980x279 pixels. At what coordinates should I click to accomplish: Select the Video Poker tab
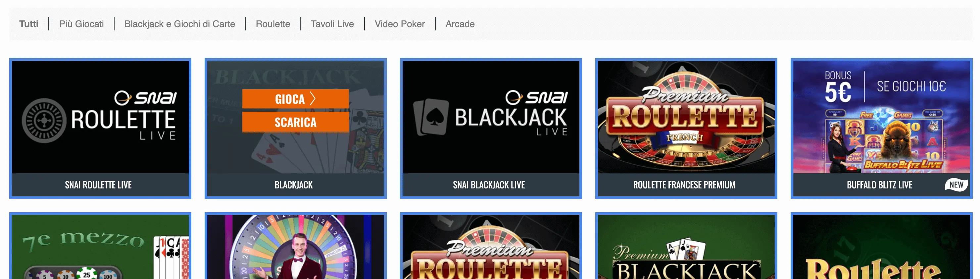400,24
